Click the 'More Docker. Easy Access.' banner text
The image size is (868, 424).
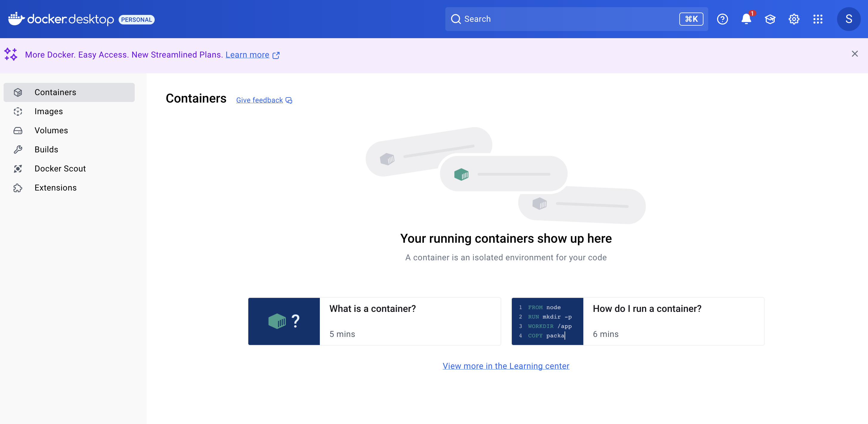point(124,55)
